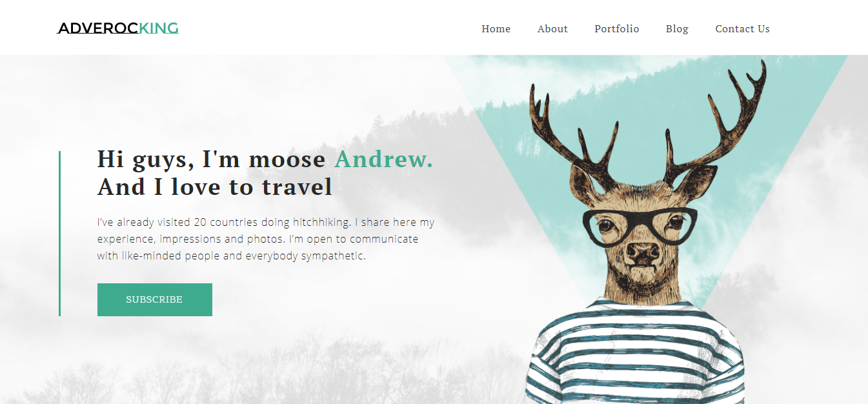Click the 'Hi guys, I'm moose' heading text
Viewport: 868px width, 404px height.
click(212, 159)
